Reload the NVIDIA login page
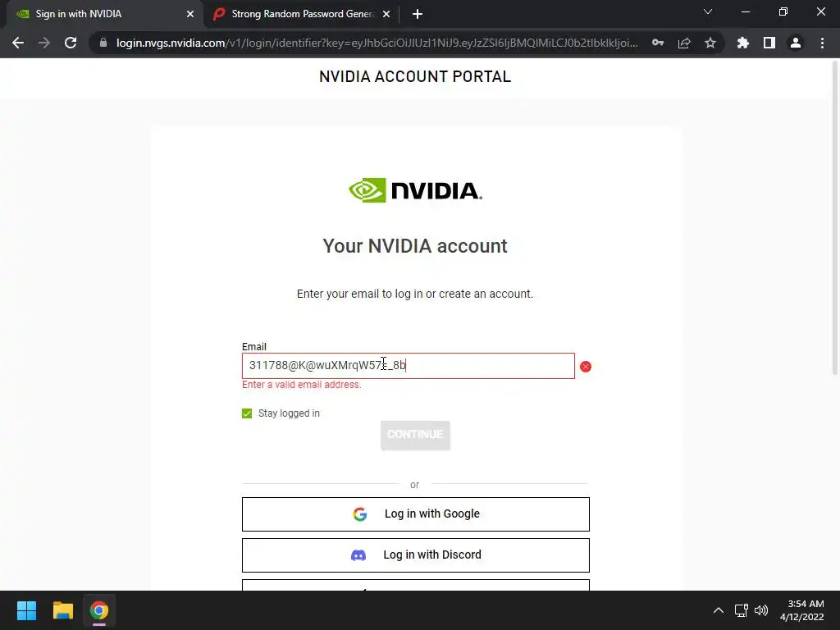This screenshot has height=630, width=840. pyautogui.click(x=71, y=43)
